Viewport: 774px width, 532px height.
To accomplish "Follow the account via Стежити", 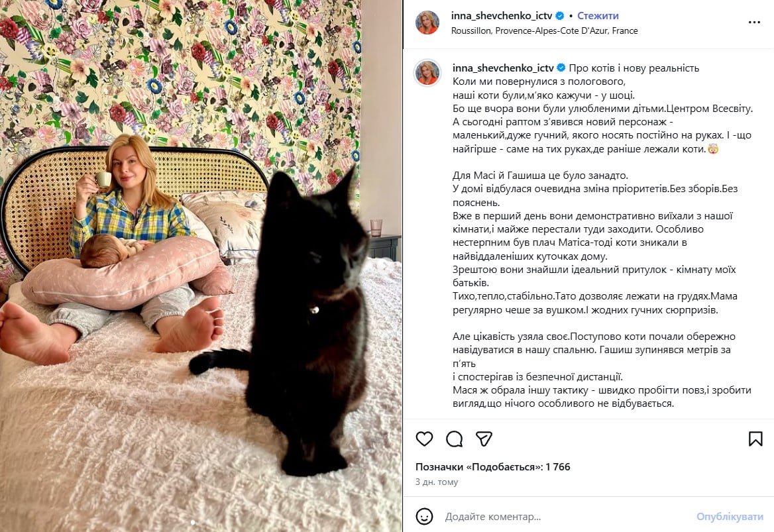I will point(598,16).
